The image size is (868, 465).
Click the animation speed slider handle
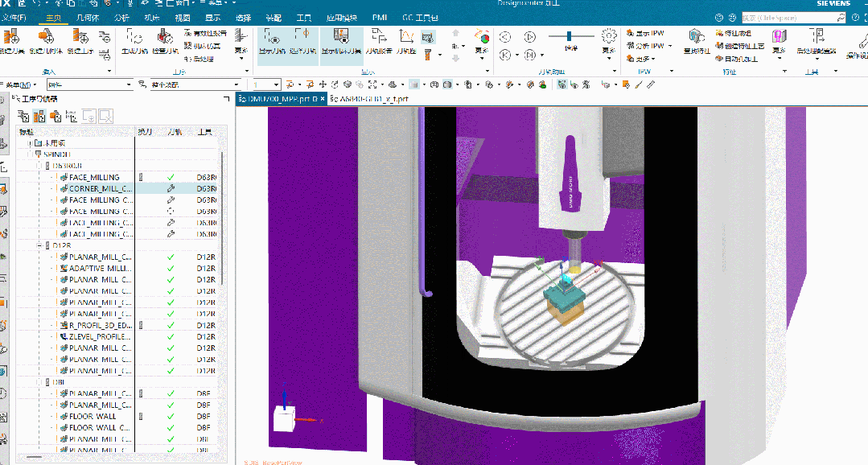(570, 36)
